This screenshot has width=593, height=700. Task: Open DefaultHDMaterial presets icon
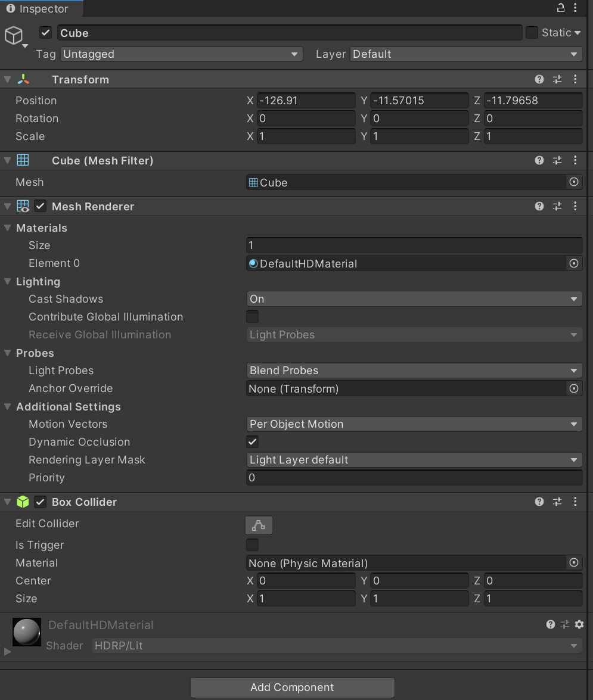(565, 624)
